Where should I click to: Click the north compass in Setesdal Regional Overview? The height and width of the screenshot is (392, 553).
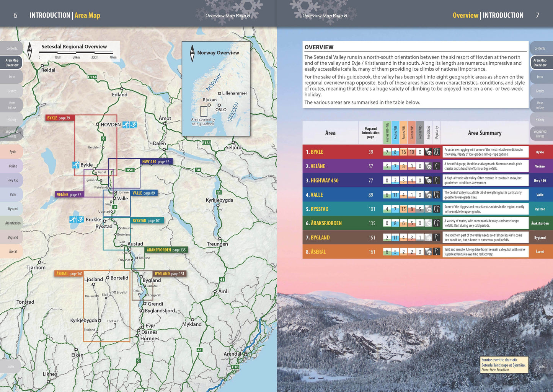coord(30,51)
